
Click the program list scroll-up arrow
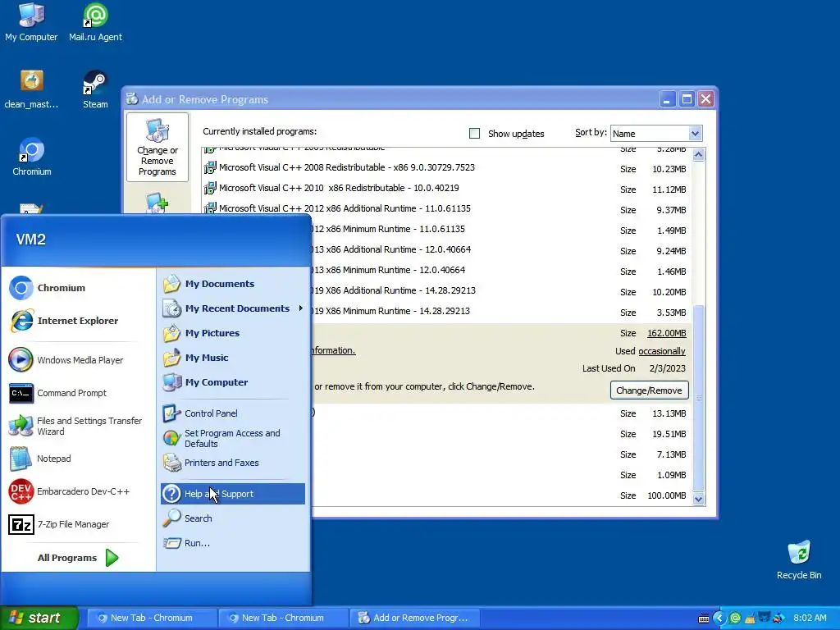tap(698, 155)
